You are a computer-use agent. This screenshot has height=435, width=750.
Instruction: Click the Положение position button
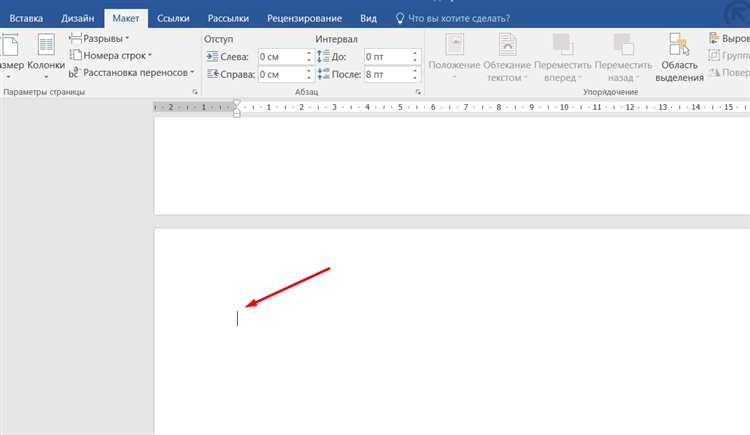point(454,56)
